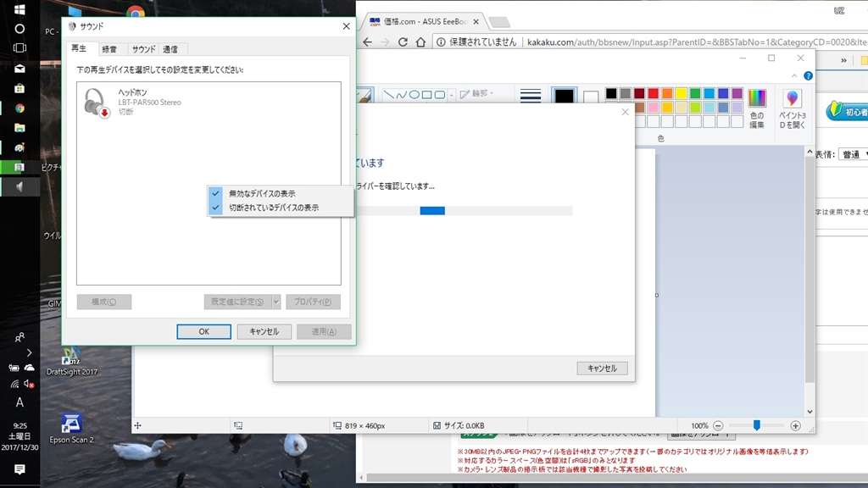Switch to Chrome via taskbar icon

click(19, 108)
